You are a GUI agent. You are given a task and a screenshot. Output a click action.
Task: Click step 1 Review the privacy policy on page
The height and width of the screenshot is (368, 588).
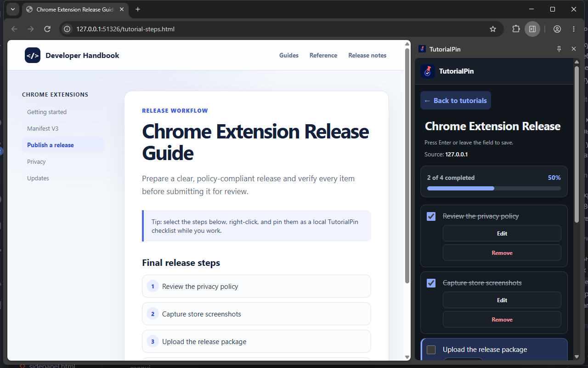click(256, 286)
